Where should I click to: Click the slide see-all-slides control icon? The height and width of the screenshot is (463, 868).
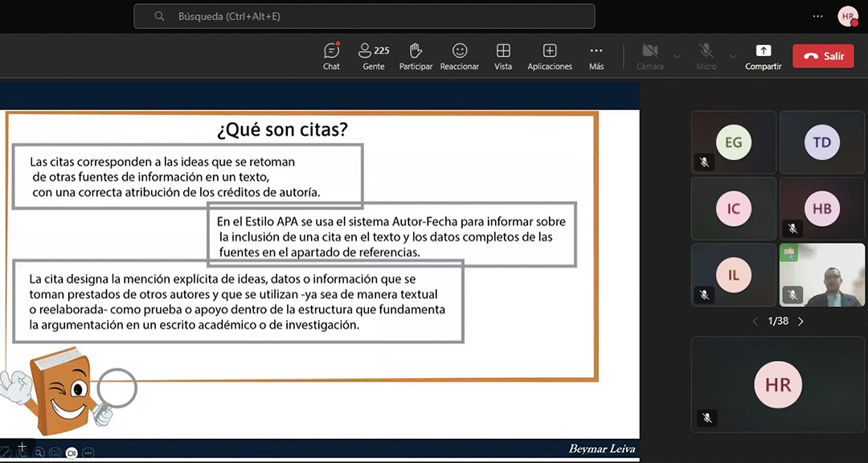pos(22,453)
